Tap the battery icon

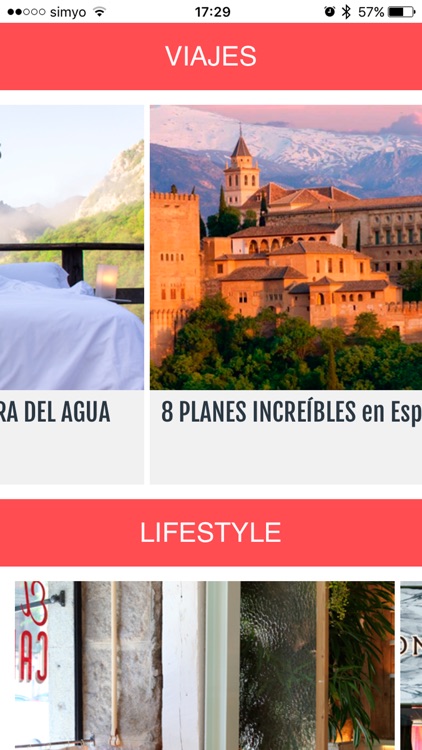pyautogui.click(x=402, y=11)
